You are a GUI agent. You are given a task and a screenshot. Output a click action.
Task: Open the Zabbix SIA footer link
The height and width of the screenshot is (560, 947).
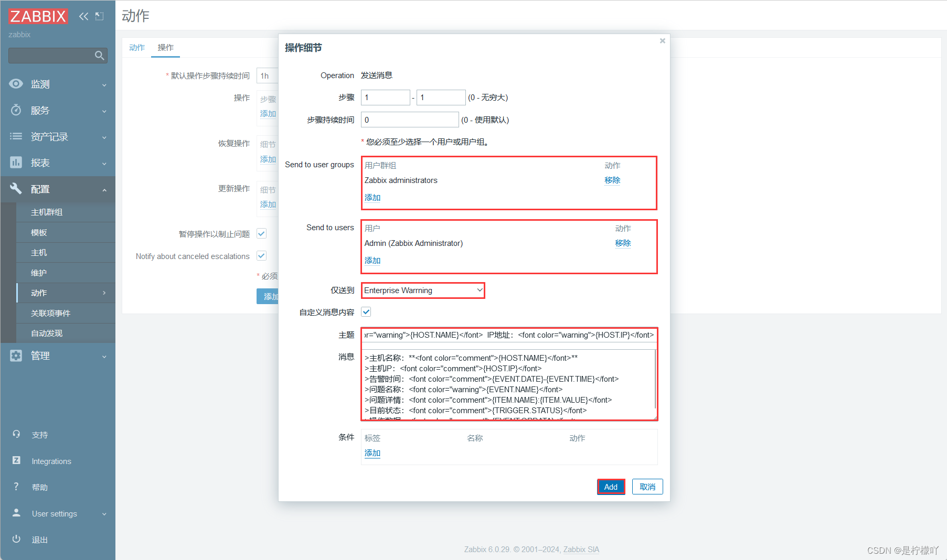(581, 549)
